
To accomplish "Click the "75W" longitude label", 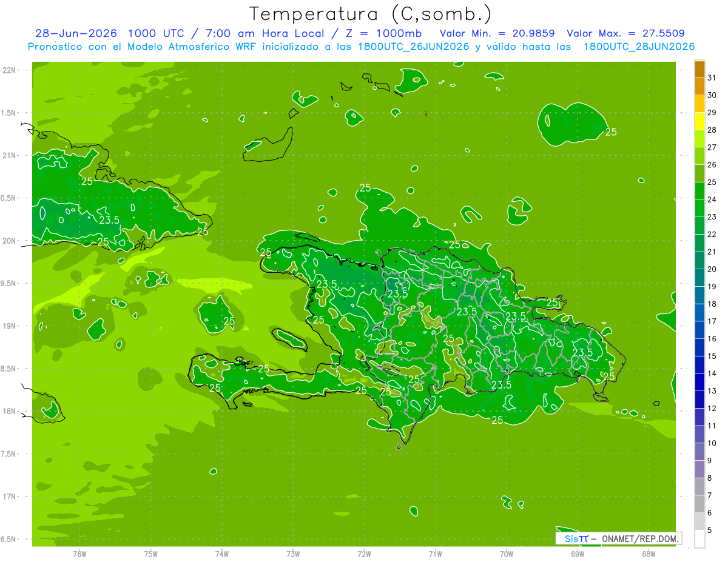I will point(151,554).
